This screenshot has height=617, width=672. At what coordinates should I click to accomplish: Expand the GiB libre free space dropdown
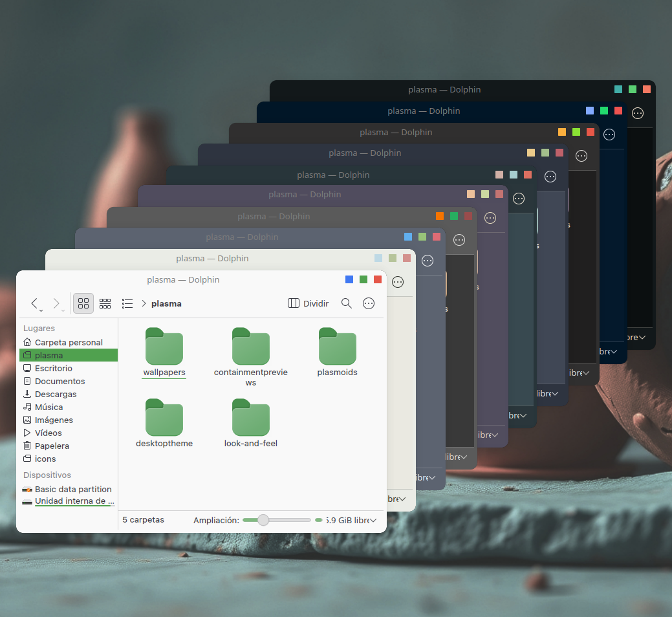373,520
